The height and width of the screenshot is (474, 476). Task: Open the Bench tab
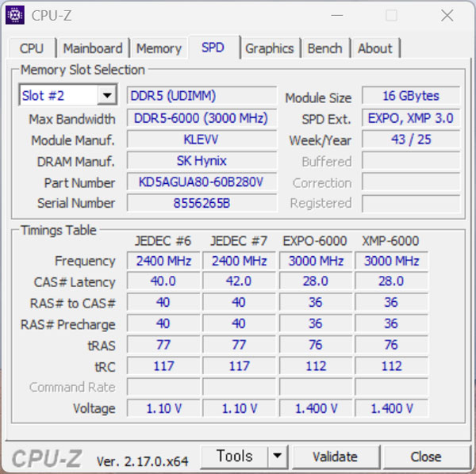pos(324,48)
